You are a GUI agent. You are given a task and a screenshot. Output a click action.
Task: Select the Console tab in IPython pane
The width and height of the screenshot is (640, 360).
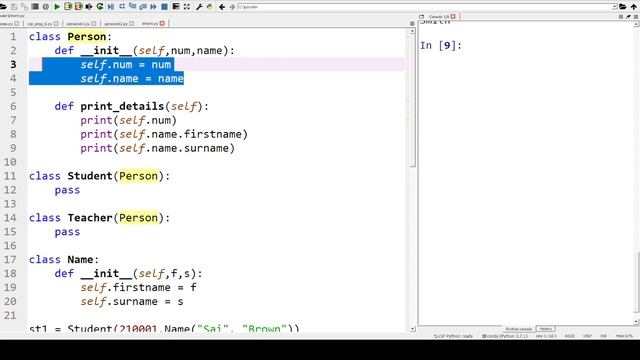coord(439,17)
